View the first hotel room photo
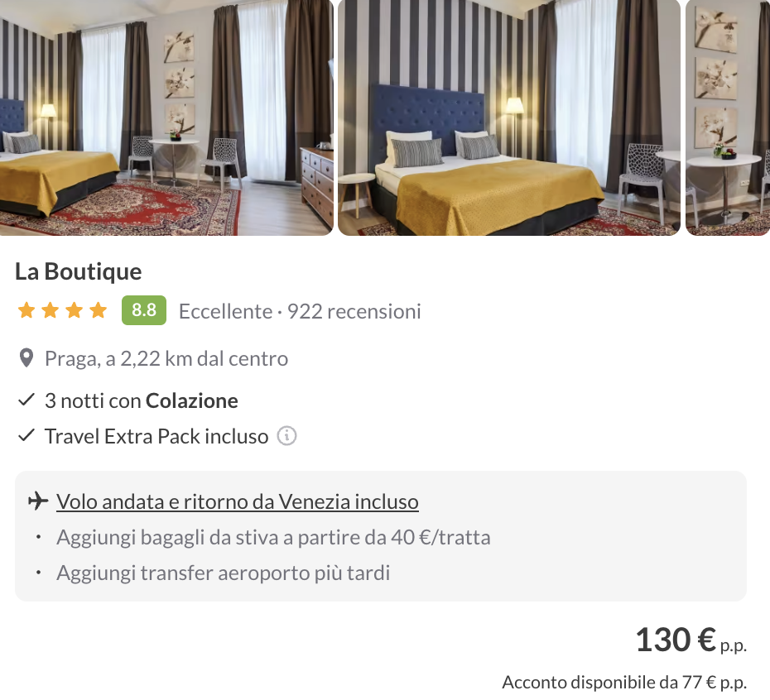 pyautogui.click(x=166, y=117)
